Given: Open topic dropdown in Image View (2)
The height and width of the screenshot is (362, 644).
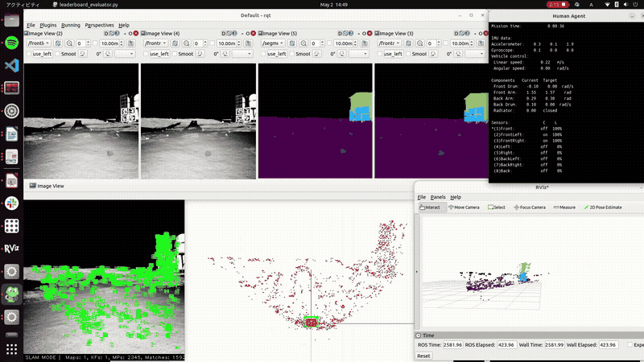Looking at the screenshot, I should (x=39, y=43).
